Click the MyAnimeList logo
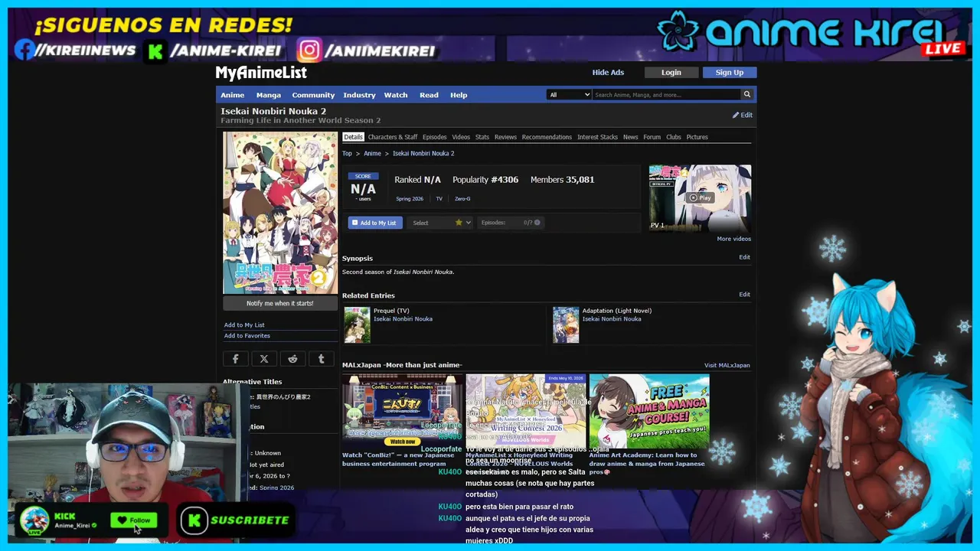This screenshot has height=551, width=980. [x=261, y=73]
